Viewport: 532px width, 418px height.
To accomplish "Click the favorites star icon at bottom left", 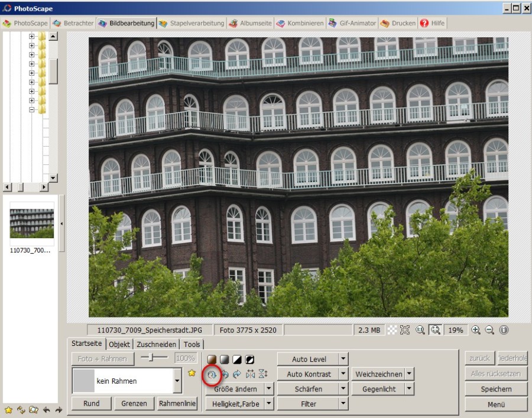I will tap(8, 410).
